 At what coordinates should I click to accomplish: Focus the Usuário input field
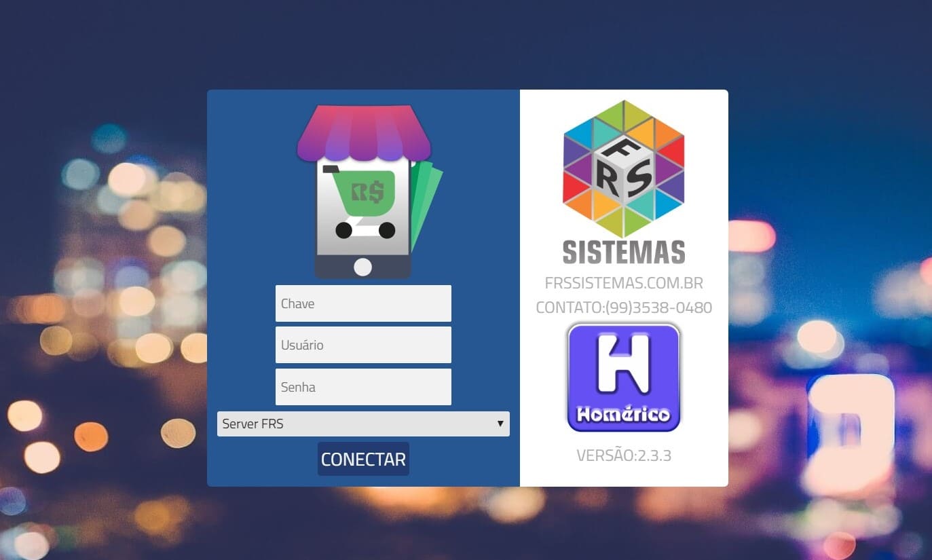363,345
